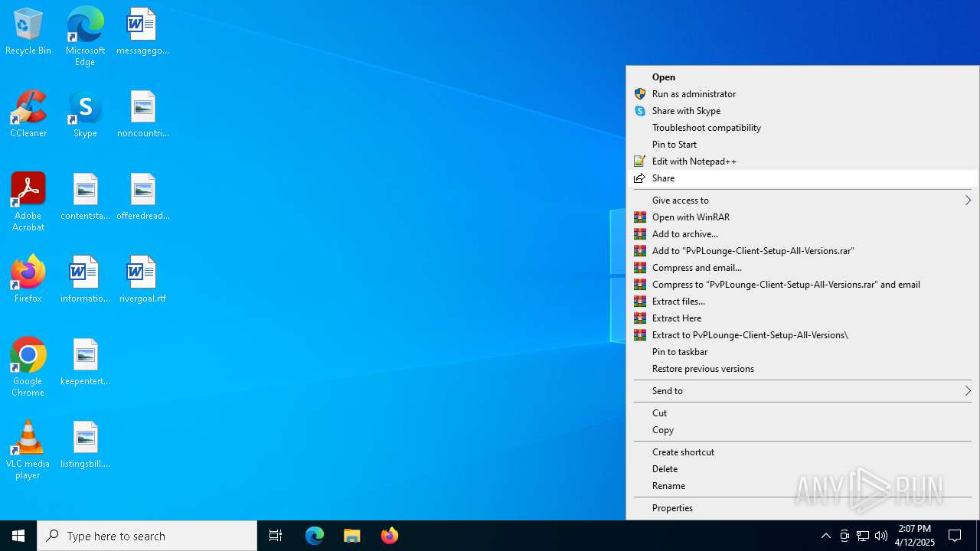Select the rivergoal.rtf file icon

(142, 280)
